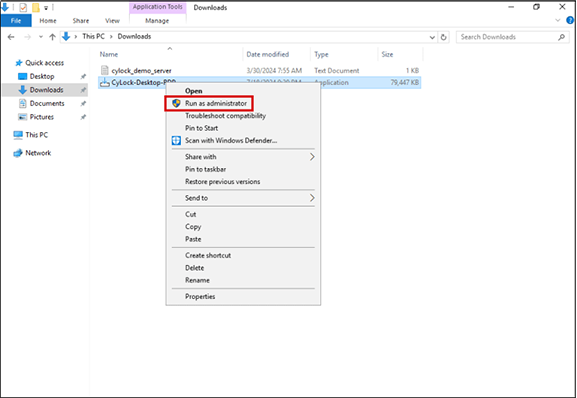Open Pictures in the navigation pane
577x398 pixels.
[42, 117]
